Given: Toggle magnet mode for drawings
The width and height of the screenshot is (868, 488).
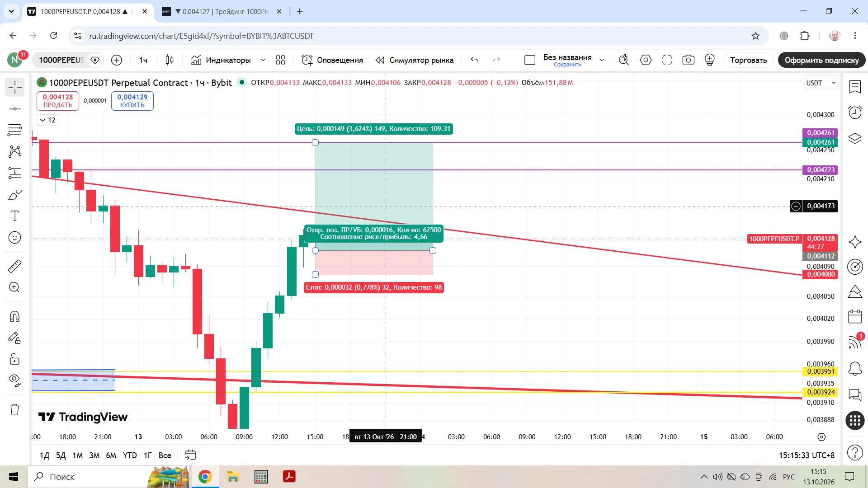Looking at the screenshot, I should point(14,316).
